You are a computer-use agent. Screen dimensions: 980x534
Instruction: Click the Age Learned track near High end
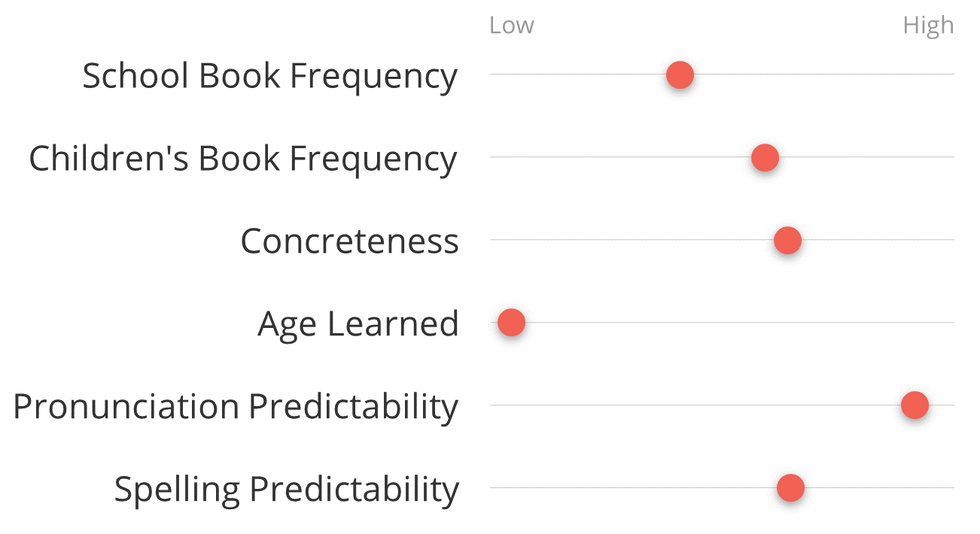933,323
